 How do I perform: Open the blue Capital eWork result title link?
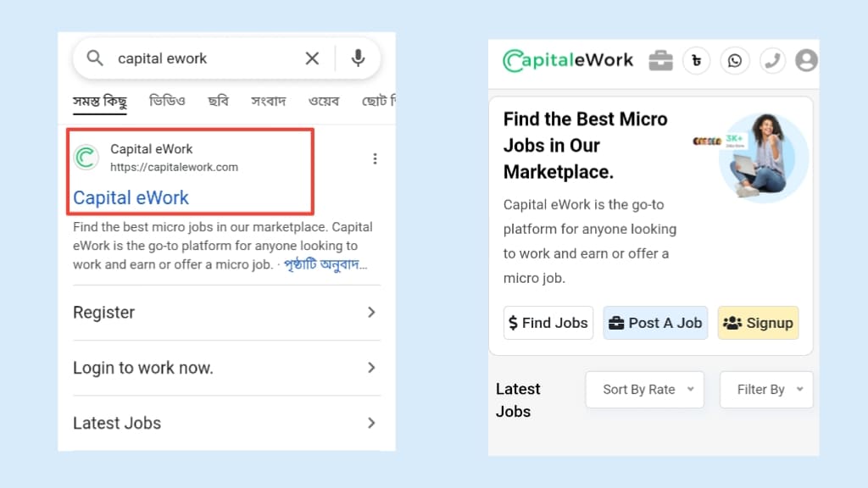pos(131,197)
